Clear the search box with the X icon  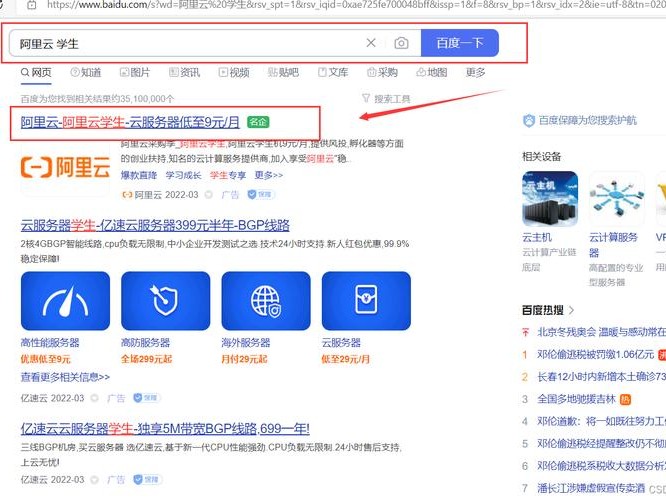tap(371, 43)
